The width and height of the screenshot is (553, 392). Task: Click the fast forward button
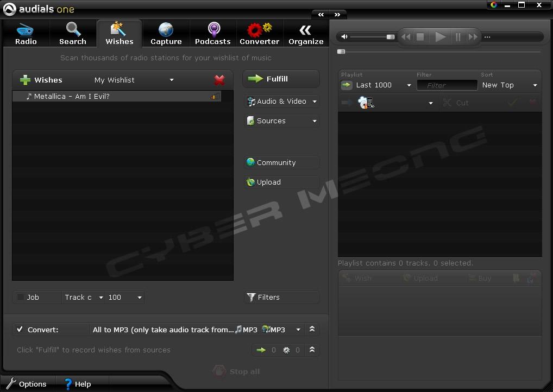[473, 37]
